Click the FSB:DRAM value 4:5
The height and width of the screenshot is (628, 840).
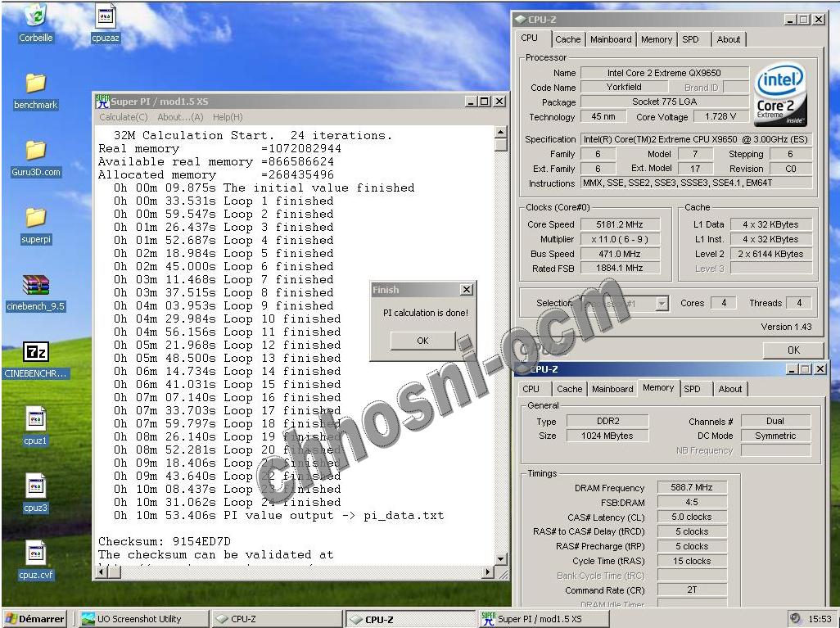[x=692, y=502]
